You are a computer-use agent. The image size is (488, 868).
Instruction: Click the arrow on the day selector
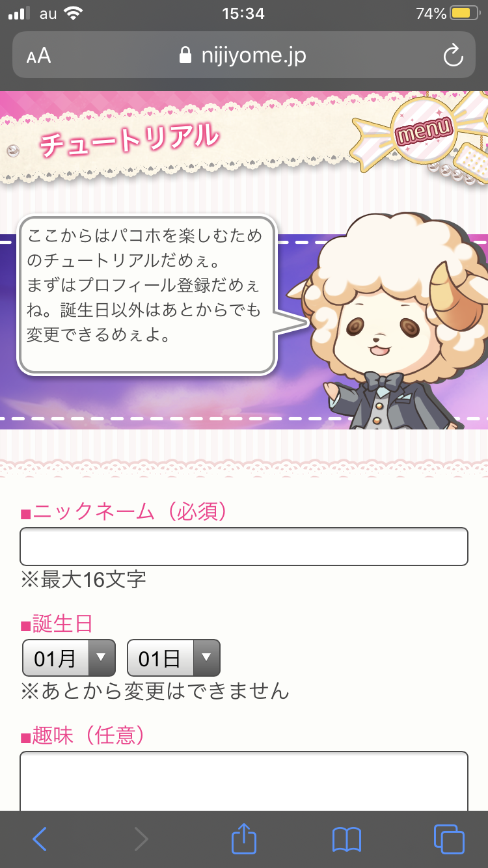click(x=206, y=658)
